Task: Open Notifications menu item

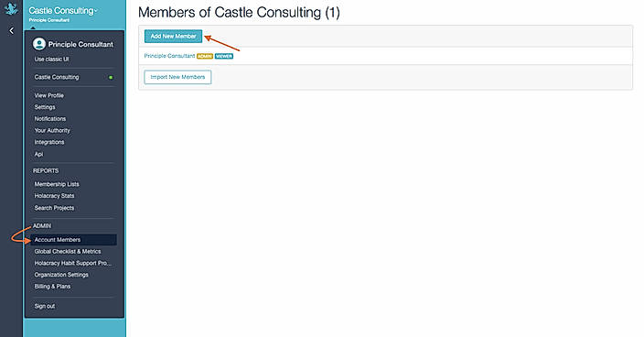Action: [x=50, y=119]
